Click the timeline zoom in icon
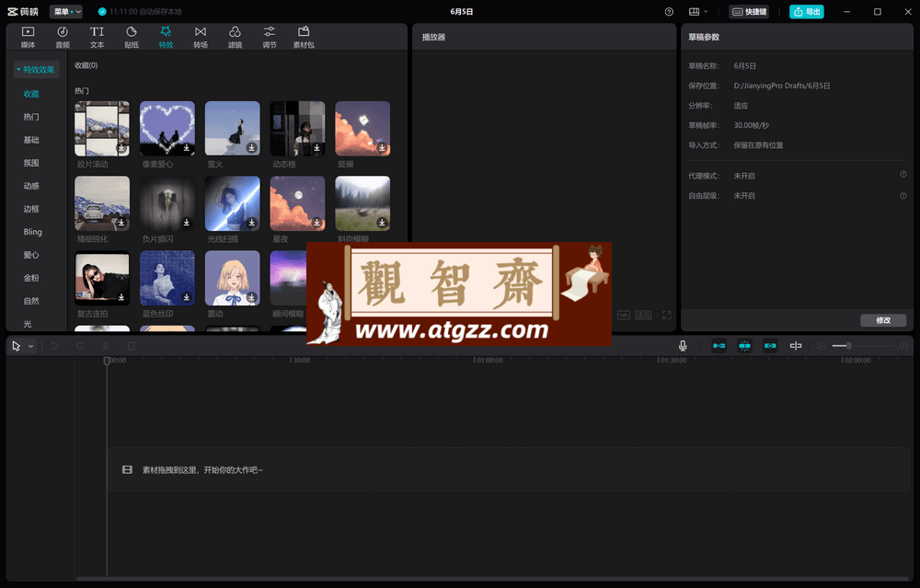The image size is (920, 588). click(903, 346)
